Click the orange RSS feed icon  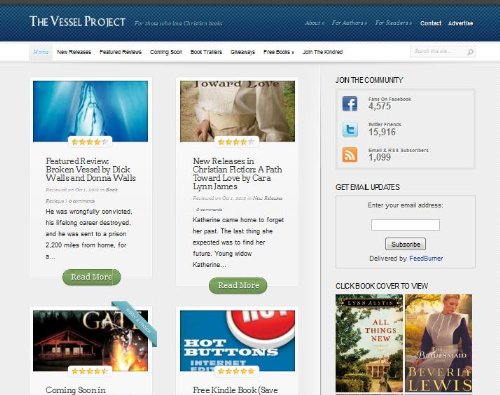(350, 155)
